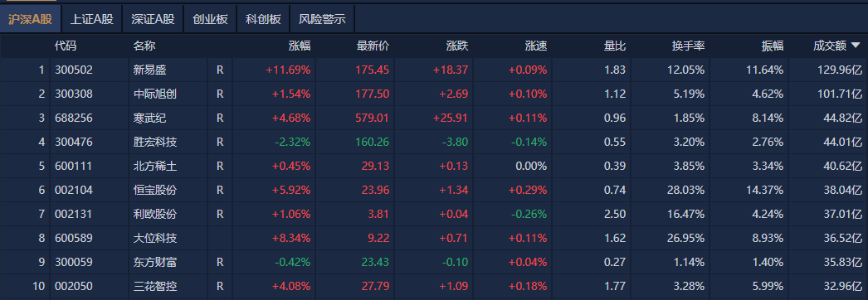Sort by the 换手率 column header
This screenshot has height=300, width=868.
(688, 46)
